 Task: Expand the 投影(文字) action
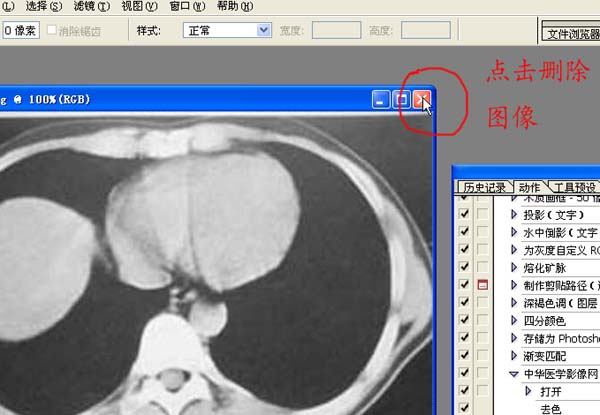[x=514, y=214]
